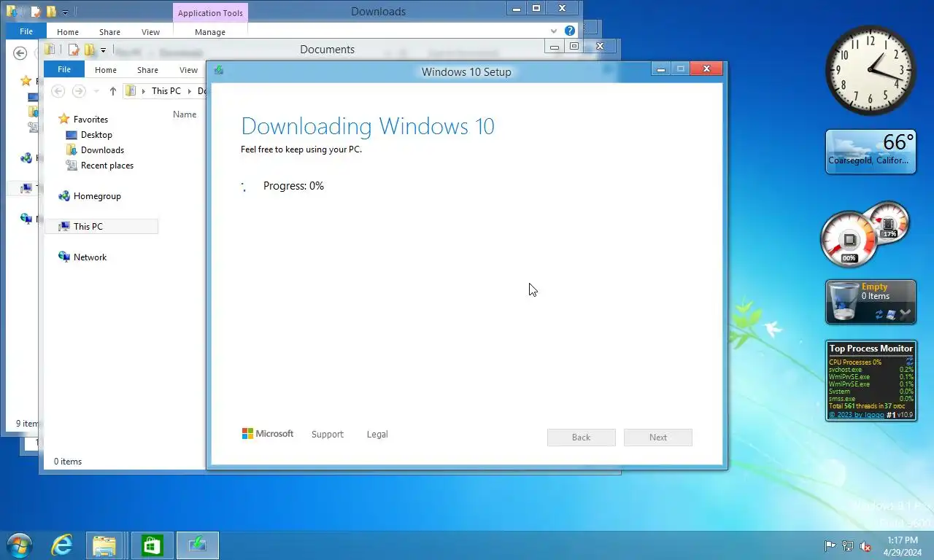Select This PC in the Documents navigation pane
The height and width of the screenshot is (560, 934).
101,227
